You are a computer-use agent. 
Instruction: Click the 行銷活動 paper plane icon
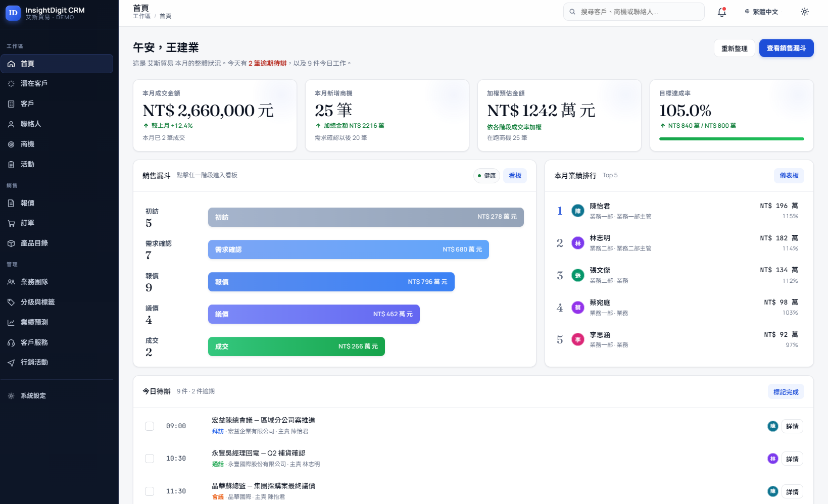click(11, 363)
